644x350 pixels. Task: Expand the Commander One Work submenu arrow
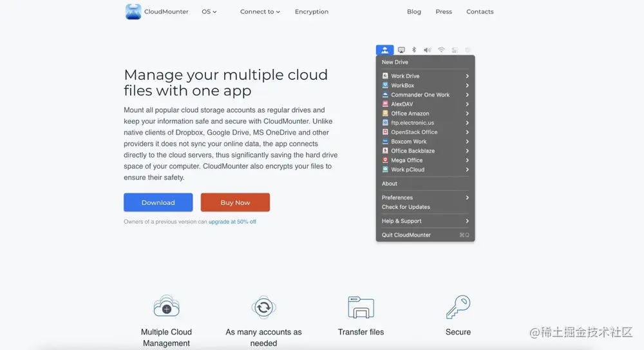coord(467,95)
